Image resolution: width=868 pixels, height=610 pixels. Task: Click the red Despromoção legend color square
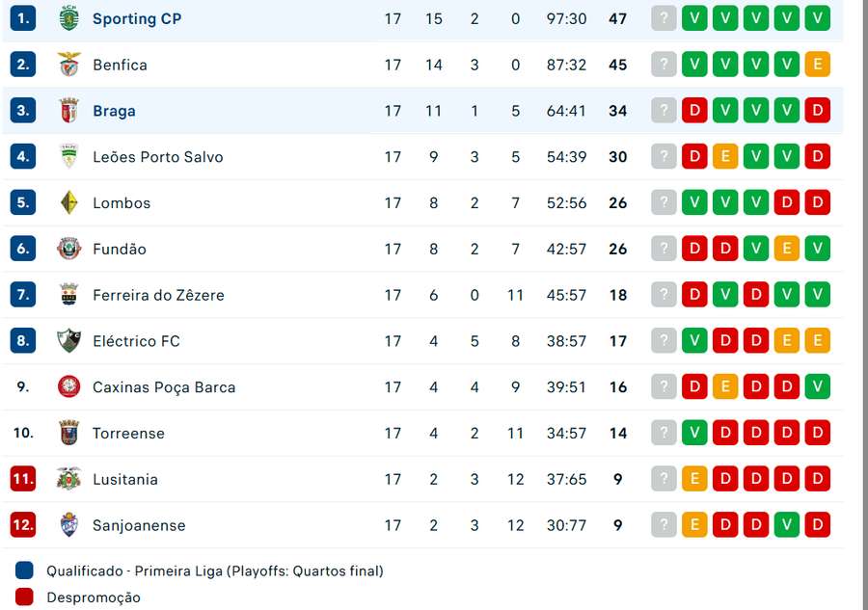(x=25, y=597)
